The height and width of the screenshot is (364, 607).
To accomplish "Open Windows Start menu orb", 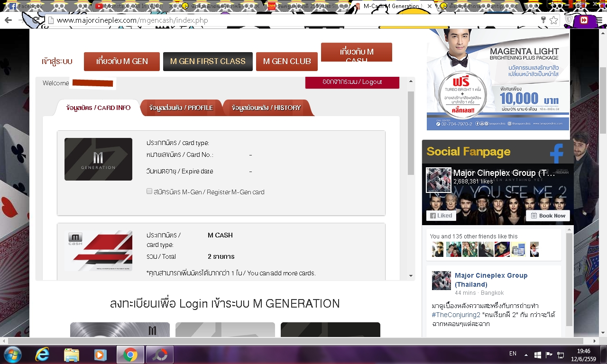I will pos(12,355).
